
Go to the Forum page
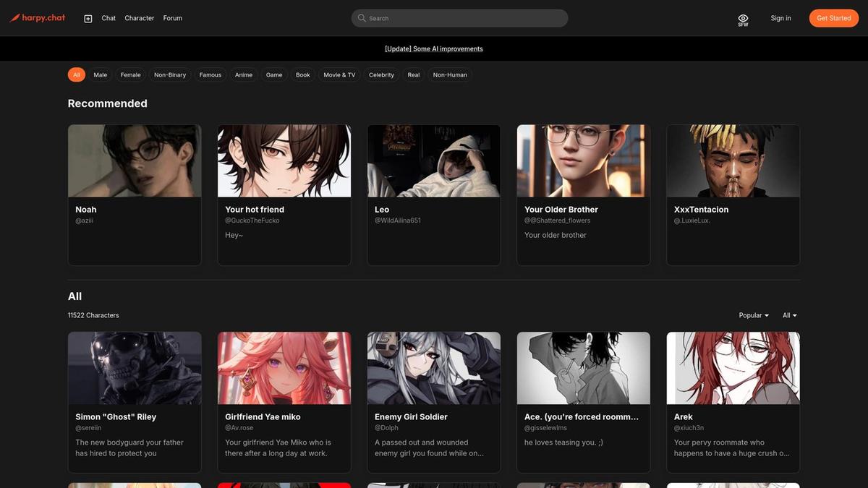173,18
